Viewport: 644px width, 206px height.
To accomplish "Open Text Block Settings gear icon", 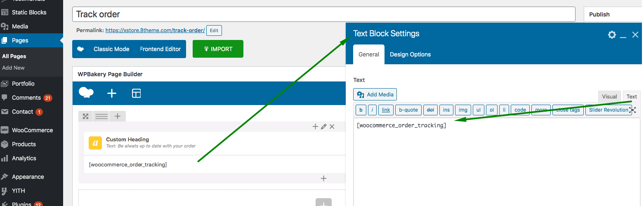I will (612, 35).
